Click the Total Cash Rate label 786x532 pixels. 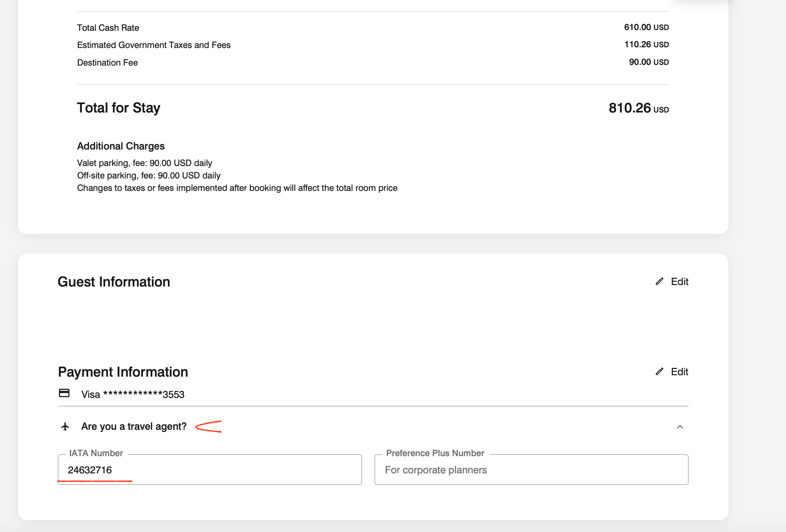[x=108, y=28]
